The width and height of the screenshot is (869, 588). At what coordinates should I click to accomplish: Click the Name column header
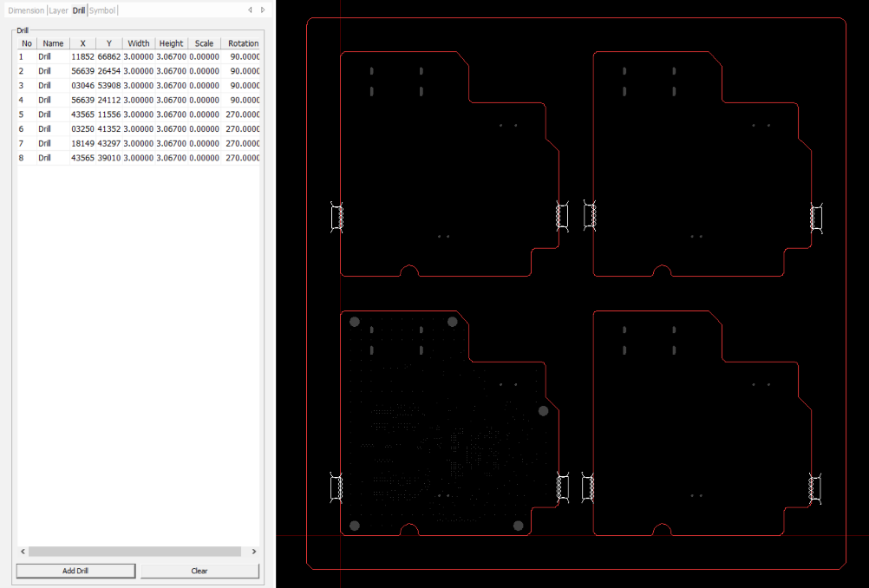(53, 42)
